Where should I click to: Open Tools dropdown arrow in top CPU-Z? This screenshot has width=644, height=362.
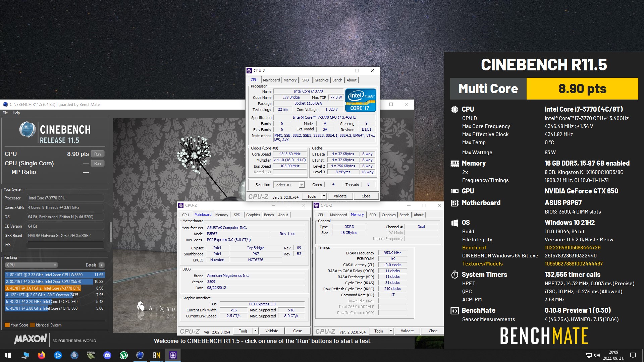point(324,196)
